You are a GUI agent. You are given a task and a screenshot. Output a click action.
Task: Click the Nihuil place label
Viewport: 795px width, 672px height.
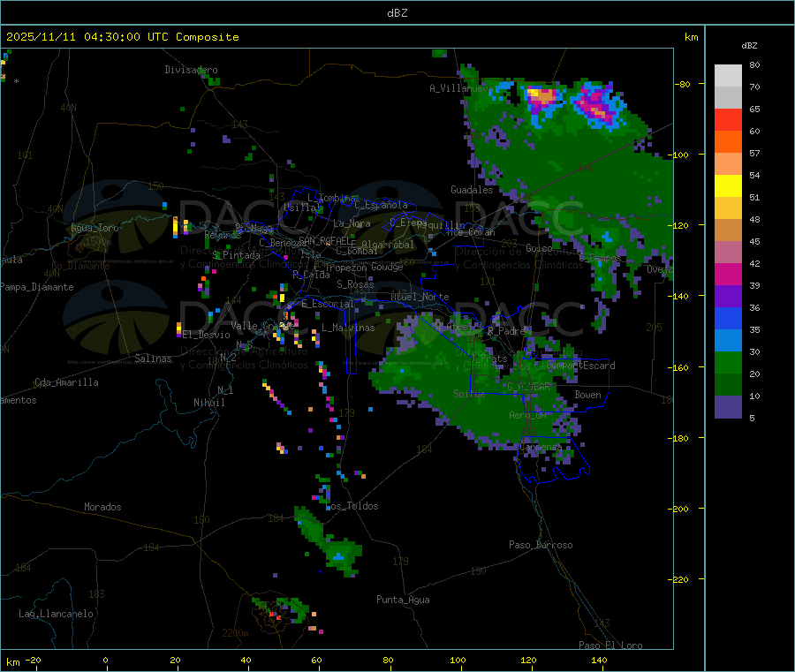pyautogui.click(x=208, y=403)
